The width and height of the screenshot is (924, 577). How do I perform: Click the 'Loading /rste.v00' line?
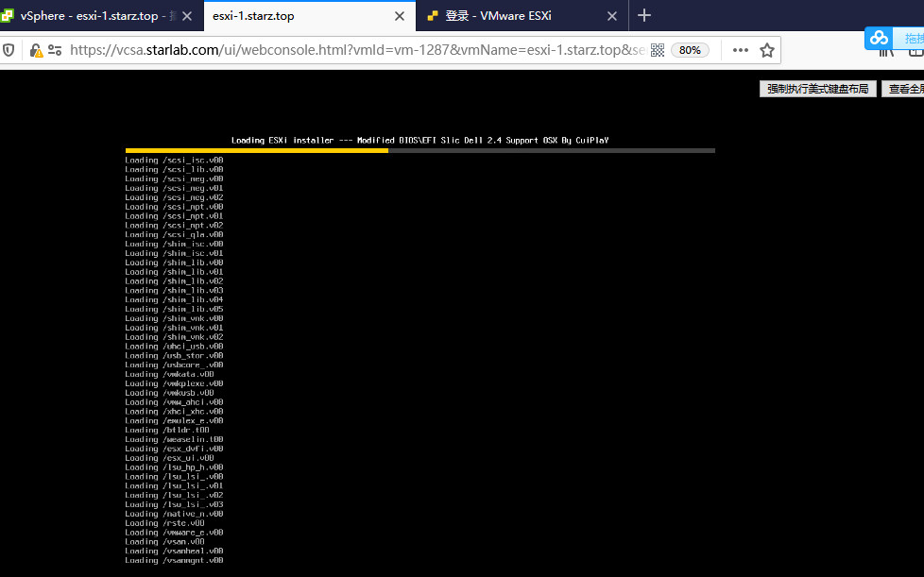[164, 523]
